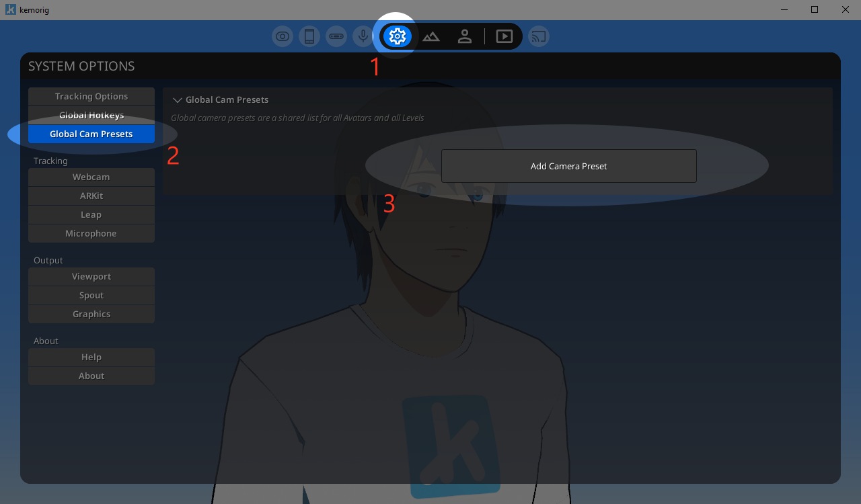
Task: Select the Graphics output page
Action: [x=91, y=314]
